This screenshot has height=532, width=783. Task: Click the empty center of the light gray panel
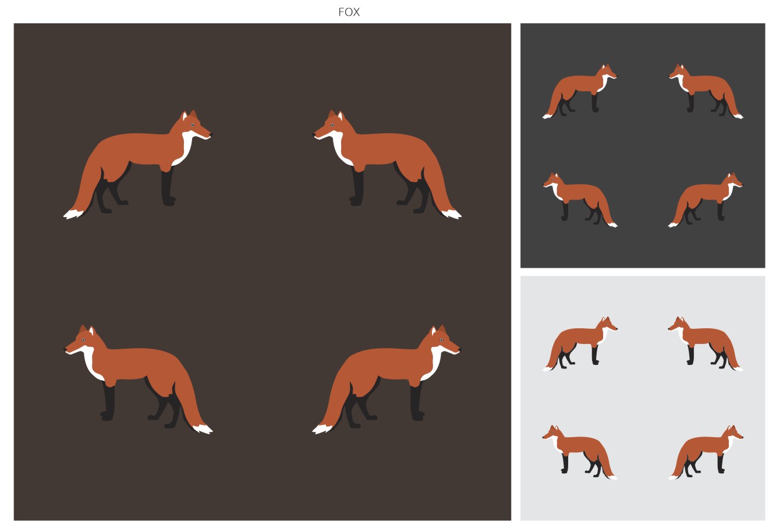(642, 398)
